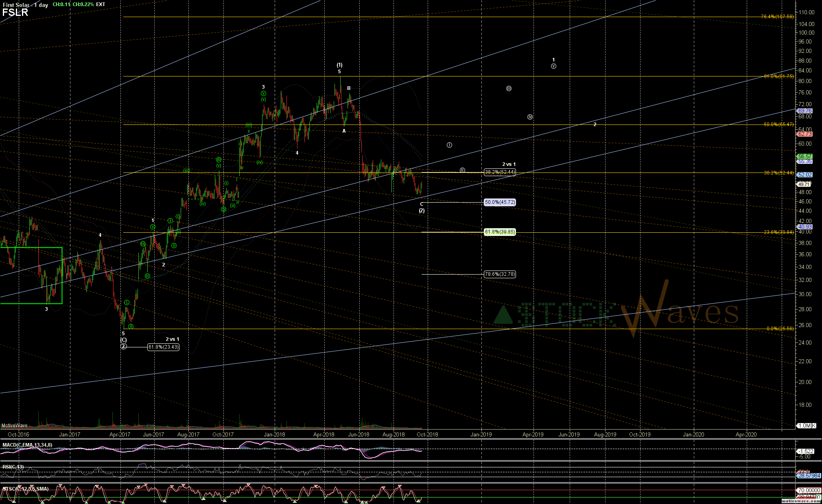
Task: Click the Jan-2017 date axis label
Action: tap(70, 434)
